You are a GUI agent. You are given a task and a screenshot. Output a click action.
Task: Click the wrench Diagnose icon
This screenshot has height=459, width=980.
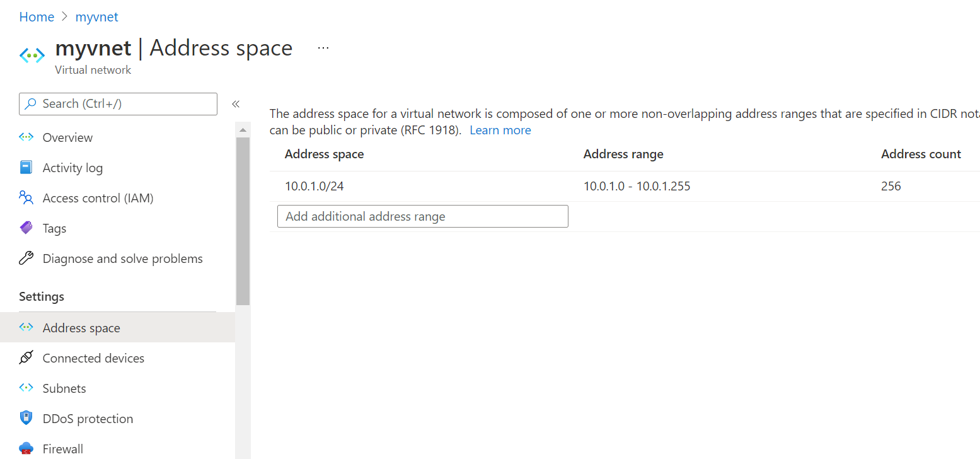click(26, 259)
